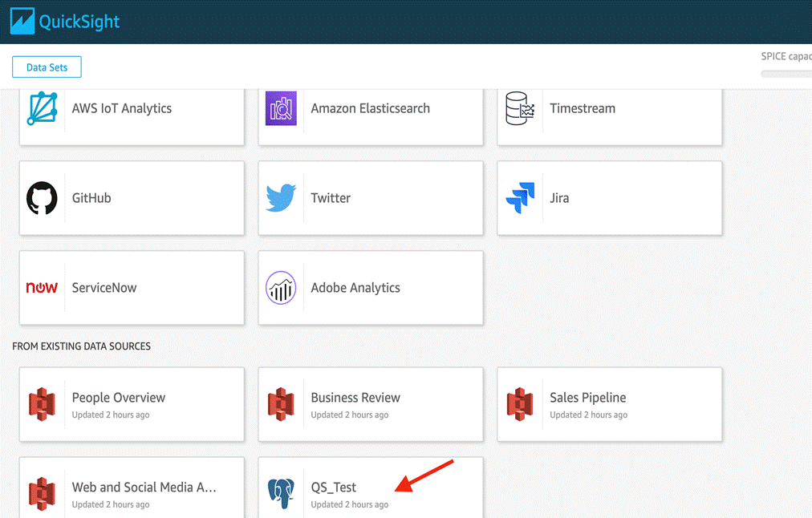Viewport: 812px width, 518px height.
Task: Click the QuickSight logo icon
Action: (22, 21)
